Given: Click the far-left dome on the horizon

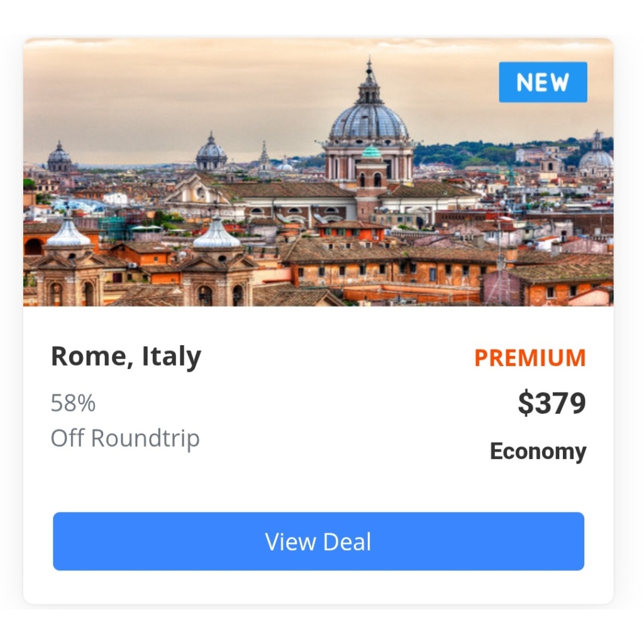Looking at the screenshot, I should [60, 157].
